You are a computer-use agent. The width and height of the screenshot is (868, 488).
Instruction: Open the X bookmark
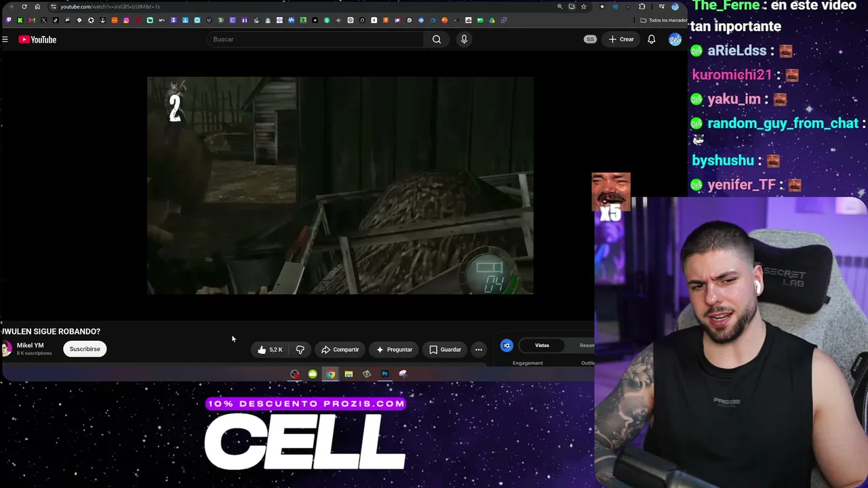click(43, 20)
